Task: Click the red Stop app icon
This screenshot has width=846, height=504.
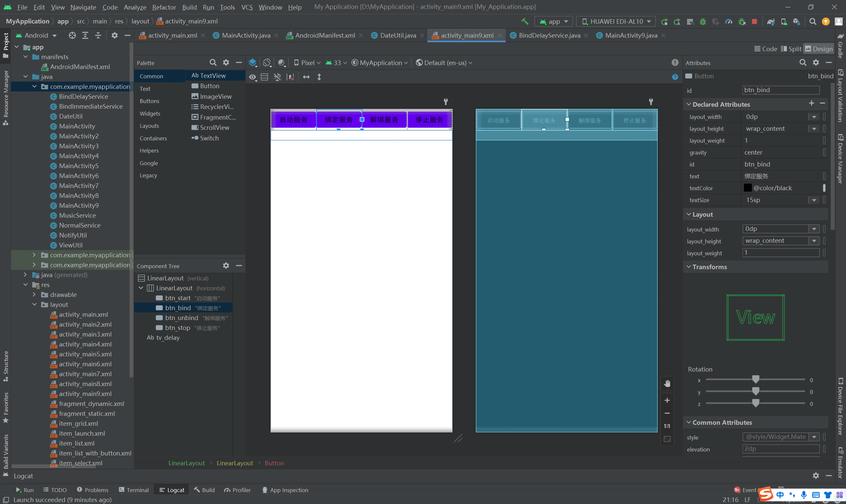Action: pyautogui.click(x=754, y=21)
